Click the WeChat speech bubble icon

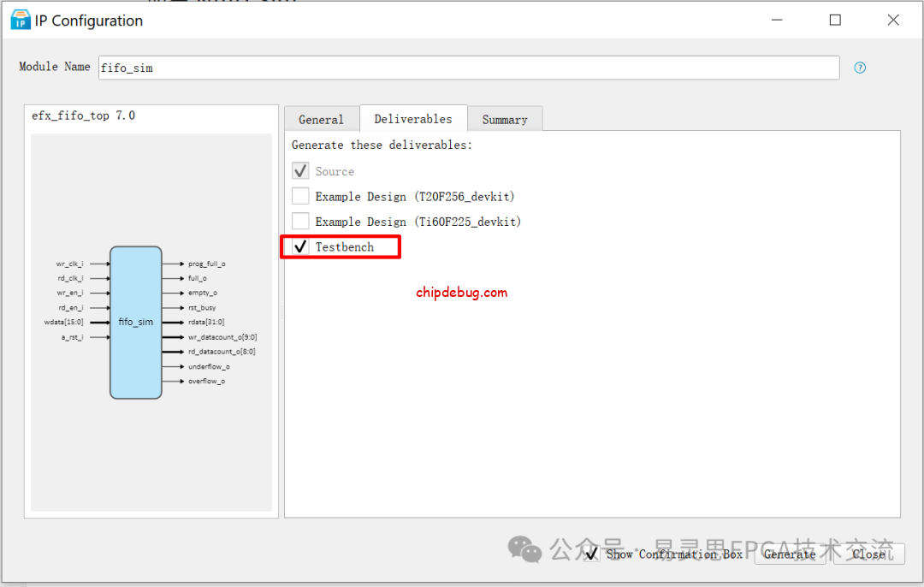[x=524, y=552]
